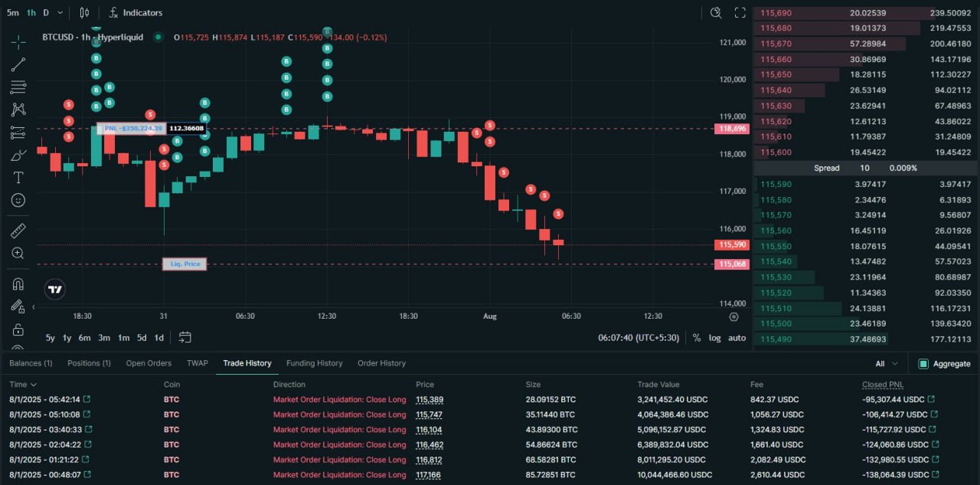Open the chart patterns tool
The image size is (980, 485).
[x=18, y=110]
